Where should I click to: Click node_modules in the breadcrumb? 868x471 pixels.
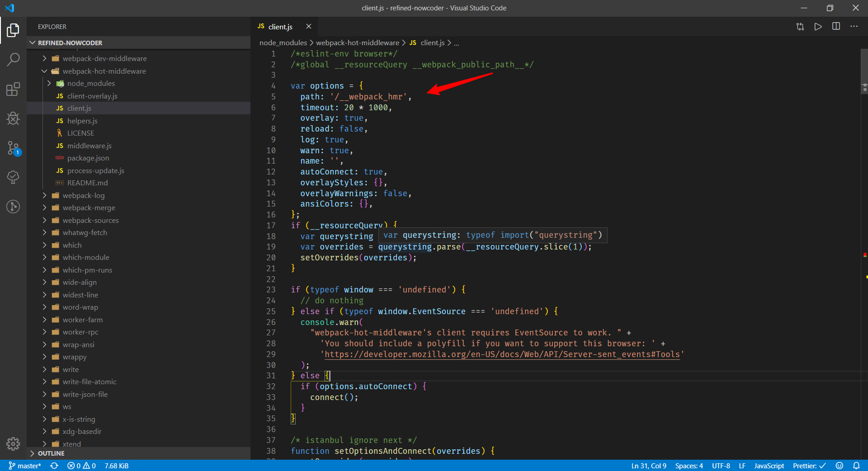click(283, 43)
